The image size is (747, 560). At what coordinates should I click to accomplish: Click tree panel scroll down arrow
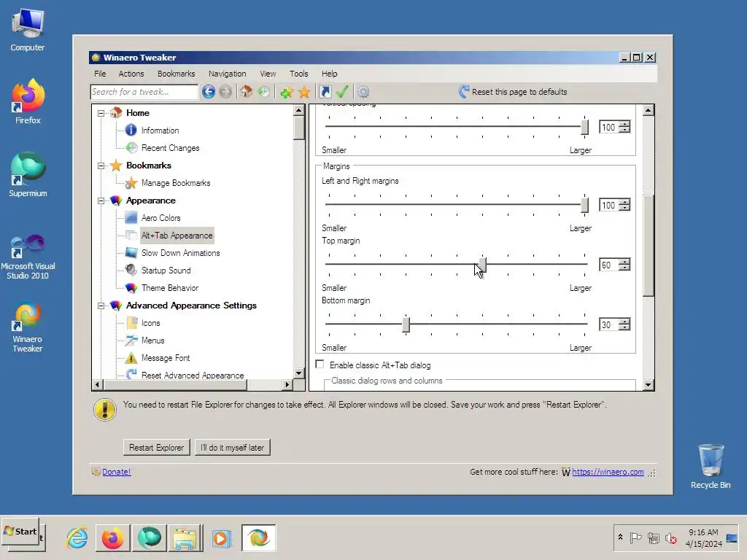coord(298,373)
